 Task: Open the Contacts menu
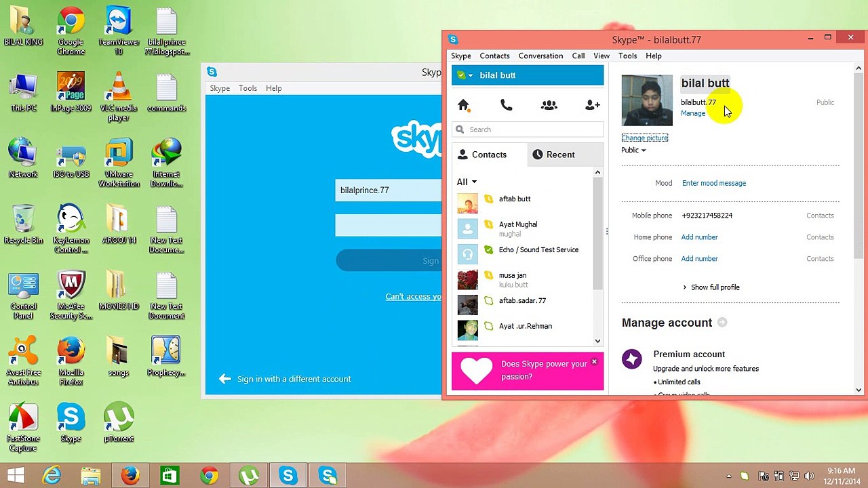(494, 56)
